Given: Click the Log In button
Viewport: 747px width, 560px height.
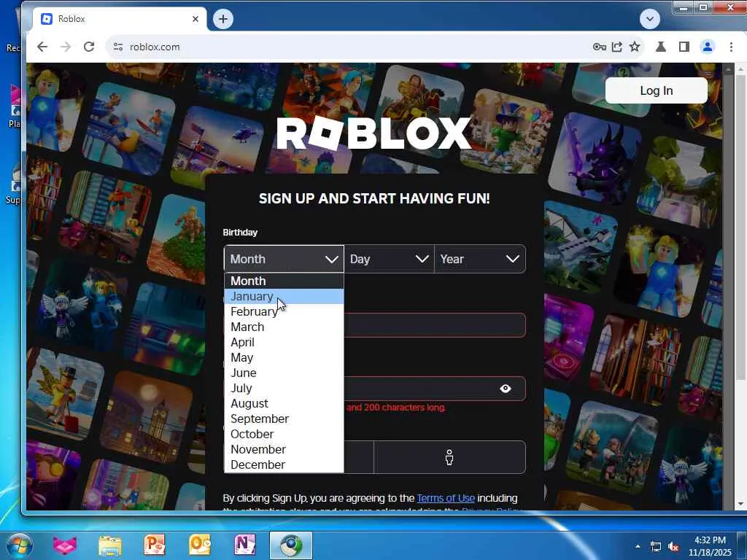Looking at the screenshot, I should click(x=656, y=90).
